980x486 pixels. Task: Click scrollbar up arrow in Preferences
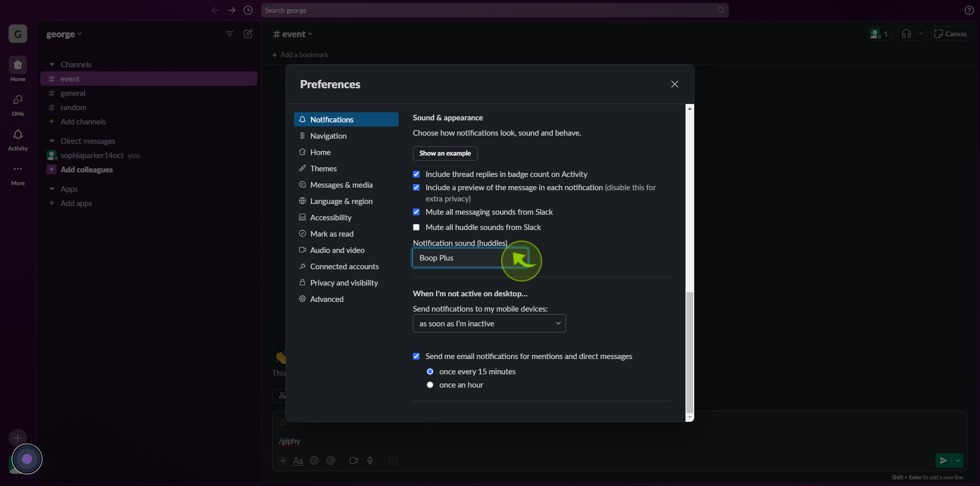tap(690, 108)
